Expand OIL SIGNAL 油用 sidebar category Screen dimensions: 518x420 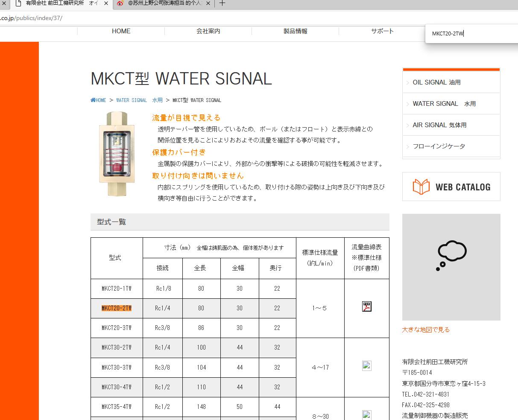click(x=436, y=82)
